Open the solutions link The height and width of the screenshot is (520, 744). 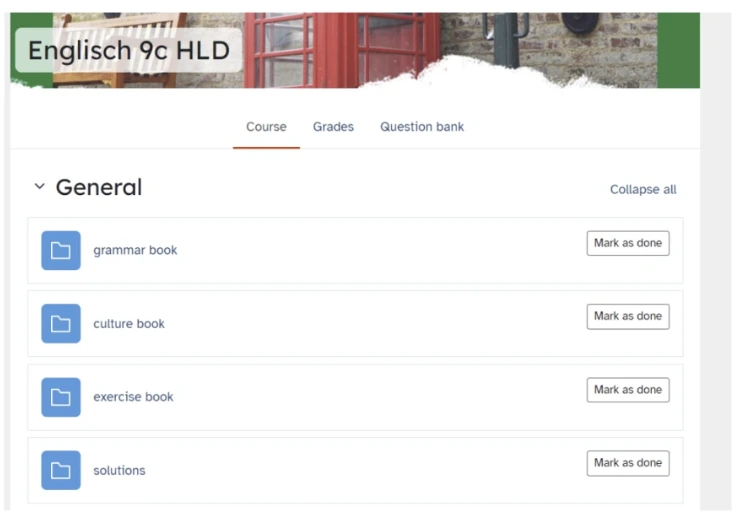pyautogui.click(x=120, y=470)
